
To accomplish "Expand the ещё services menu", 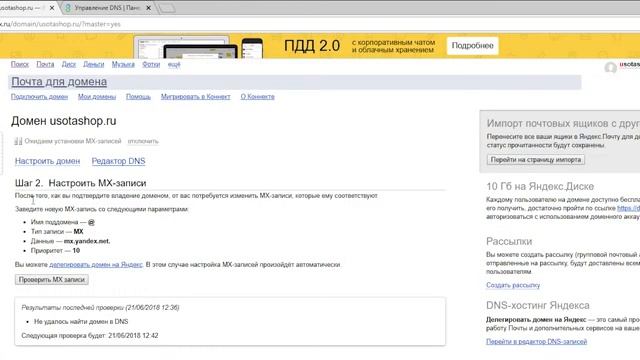I will [174, 64].
